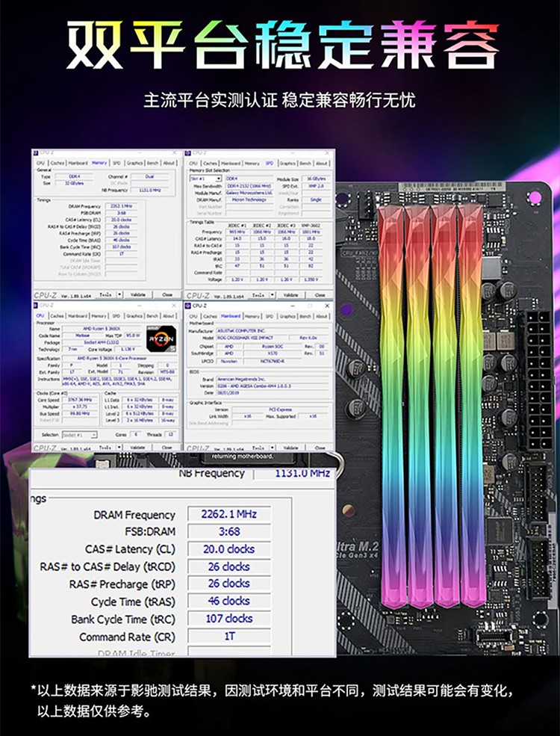Viewport: 560px width, 736px height.
Task: Click the 1T Command Rate in enlarged view
Action: tap(229, 637)
